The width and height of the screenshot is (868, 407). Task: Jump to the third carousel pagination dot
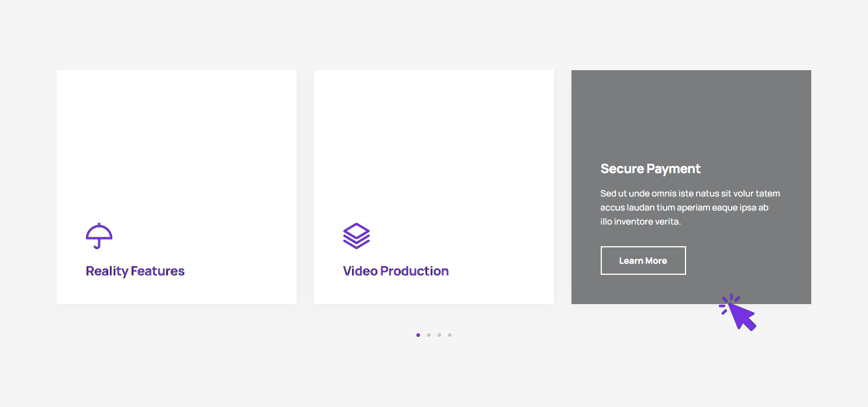439,335
